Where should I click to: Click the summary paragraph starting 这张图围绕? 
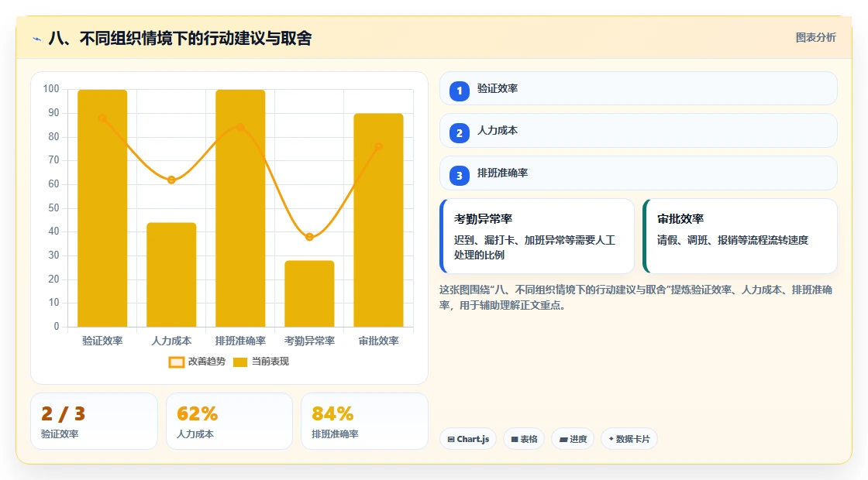[x=636, y=297]
